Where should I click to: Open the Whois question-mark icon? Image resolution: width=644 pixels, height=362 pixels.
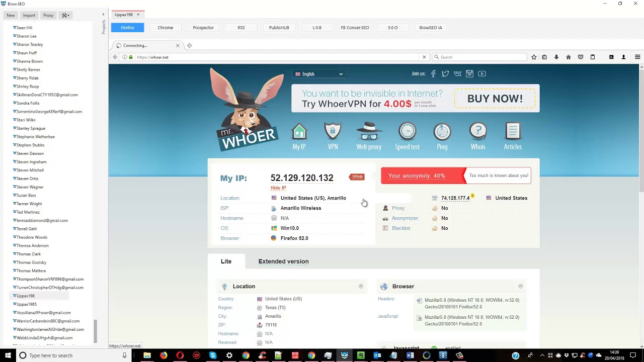click(x=478, y=132)
